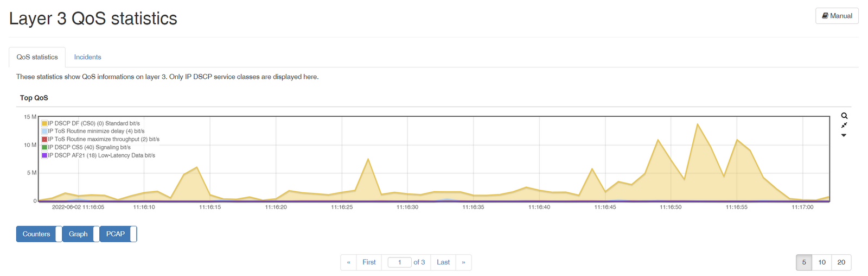
Task: Jump to the First page
Action: pyautogui.click(x=369, y=262)
